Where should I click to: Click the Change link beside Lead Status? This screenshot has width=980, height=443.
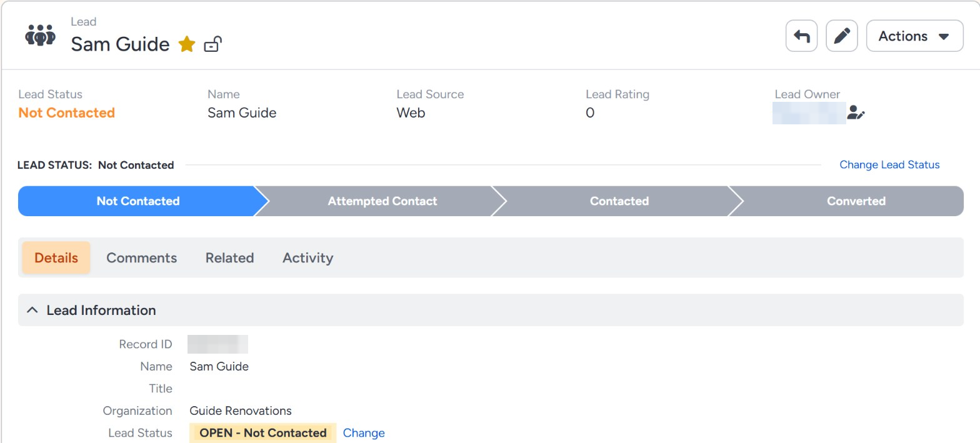(x=364, y=433)
